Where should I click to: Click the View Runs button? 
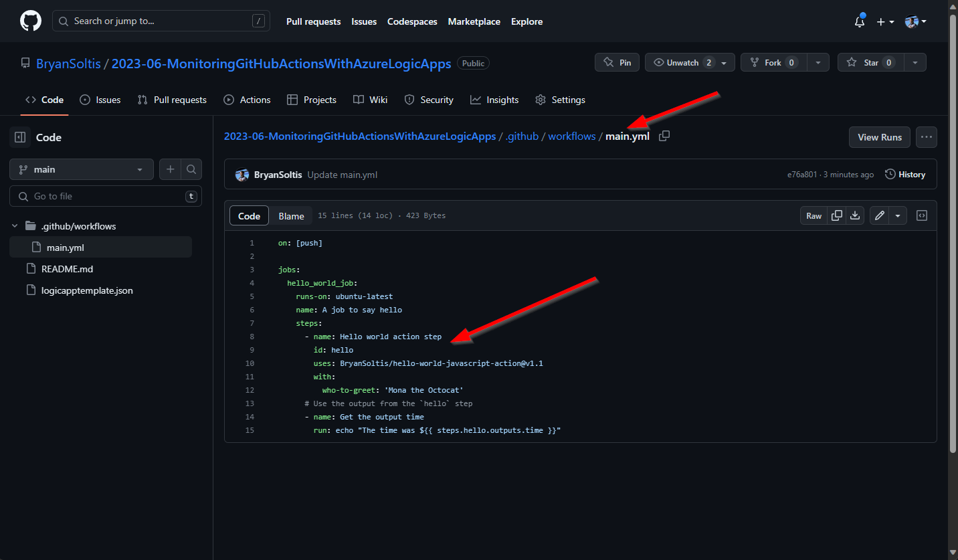click(x=879, y=137)
